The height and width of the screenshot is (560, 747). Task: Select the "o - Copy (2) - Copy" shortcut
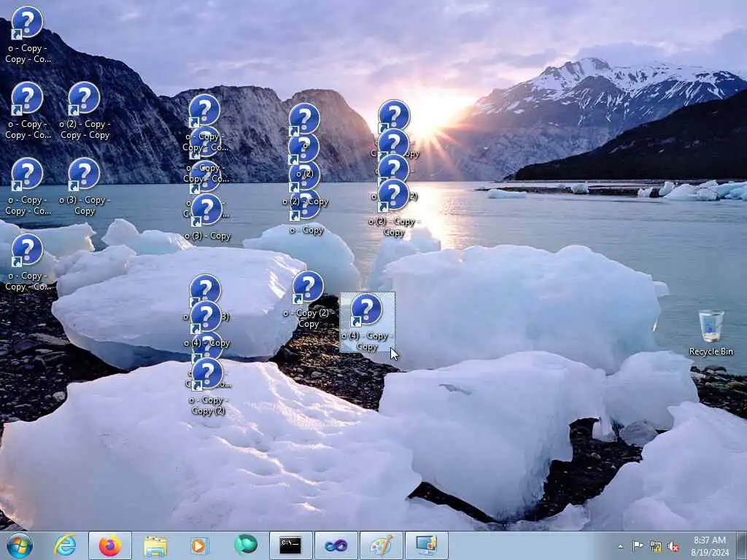(308, 300)
